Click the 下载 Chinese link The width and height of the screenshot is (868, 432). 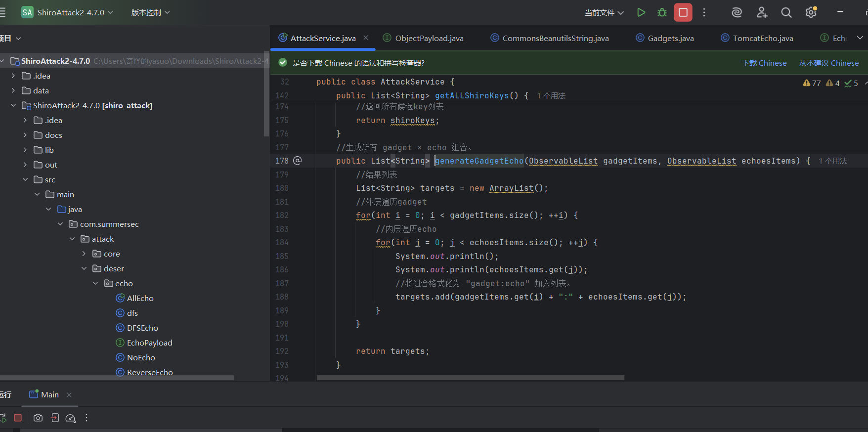pyautogui.click(x=764, y=63)
